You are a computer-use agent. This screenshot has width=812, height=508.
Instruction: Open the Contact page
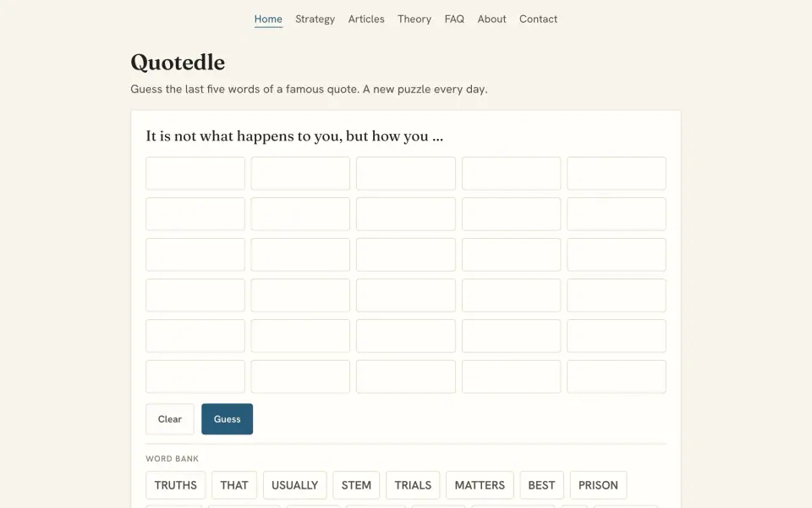[x=538, y=19]
